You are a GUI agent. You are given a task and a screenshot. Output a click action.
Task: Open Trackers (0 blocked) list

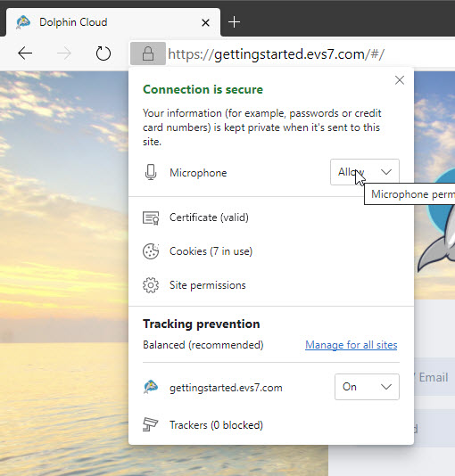click(216, 424)
